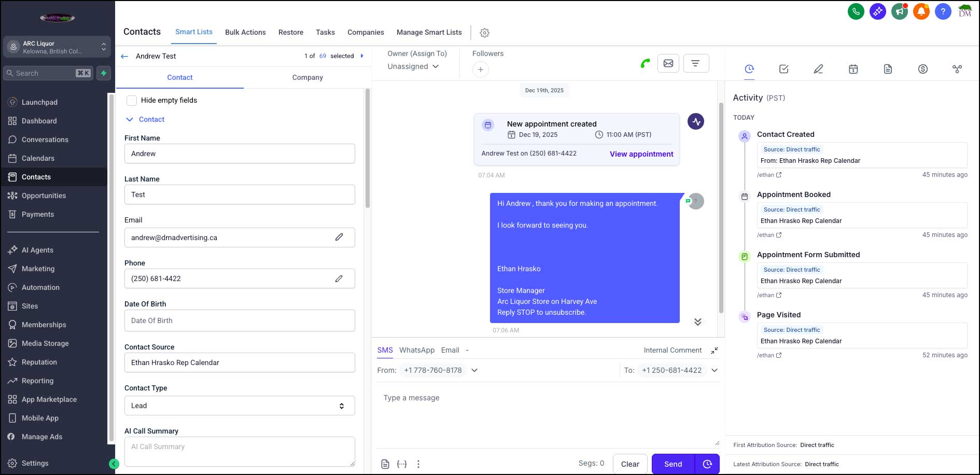
Task: Click the contacts settings gear icon
Action: tap(484, 33)
